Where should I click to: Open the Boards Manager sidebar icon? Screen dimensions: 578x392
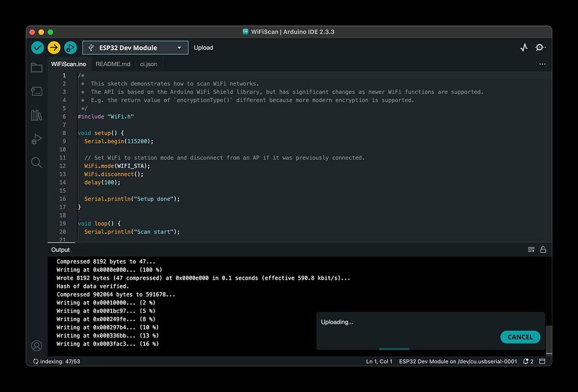tap(36, 91)
